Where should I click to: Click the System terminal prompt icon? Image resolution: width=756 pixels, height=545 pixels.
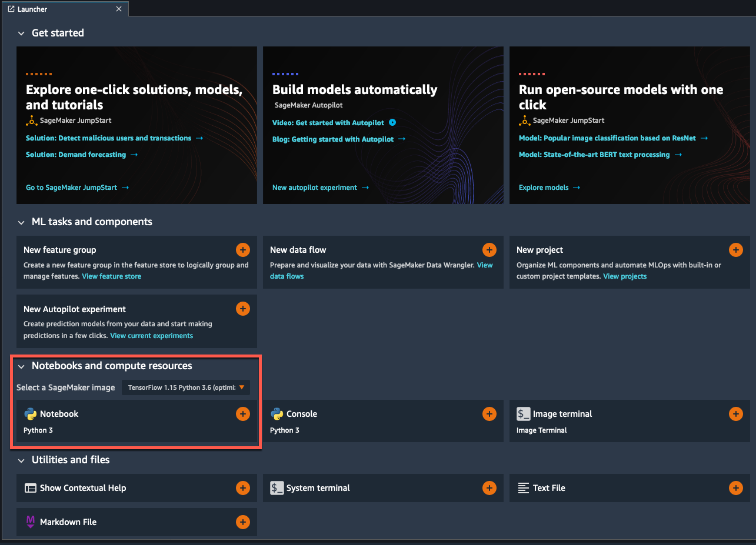[277, 488]
